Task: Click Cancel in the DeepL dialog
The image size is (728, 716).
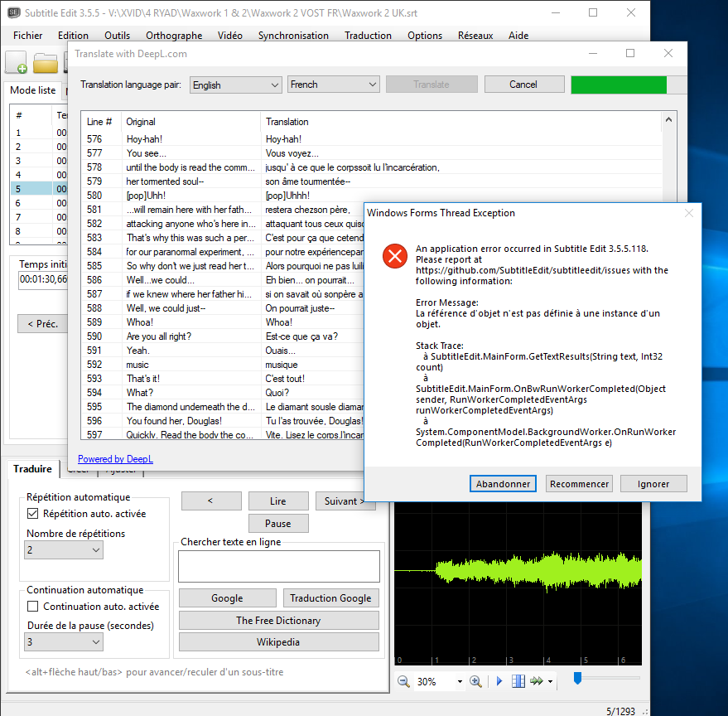Action: tap(524, 85)
